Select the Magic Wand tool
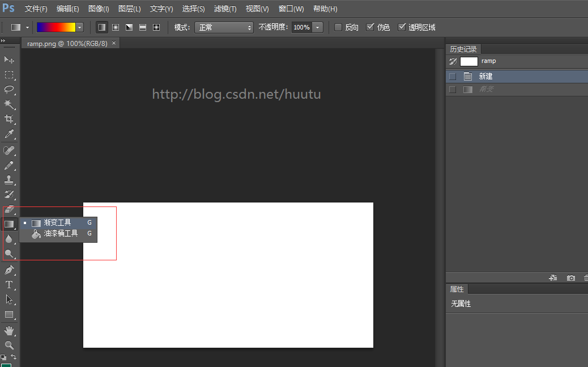588x367 pixels. tap(9, 104)
